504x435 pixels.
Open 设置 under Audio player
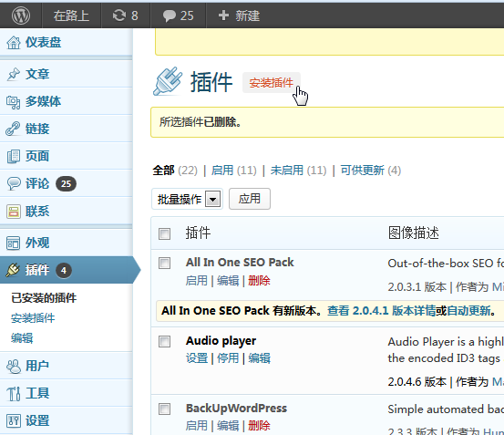197,358
